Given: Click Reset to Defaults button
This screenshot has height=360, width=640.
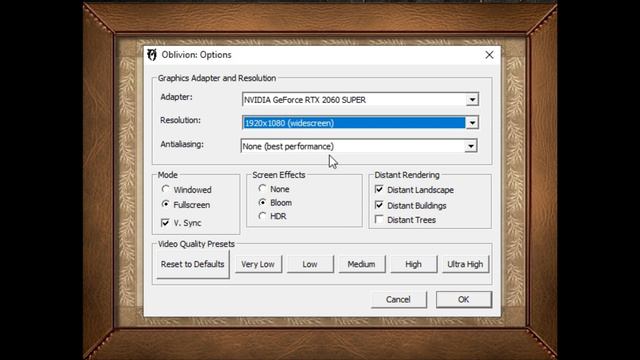Looking at the screenshot, I should point(193,264).
